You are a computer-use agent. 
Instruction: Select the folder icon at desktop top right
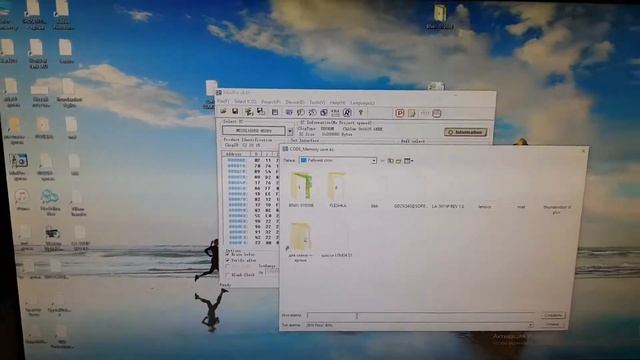(x=440, y=16)
